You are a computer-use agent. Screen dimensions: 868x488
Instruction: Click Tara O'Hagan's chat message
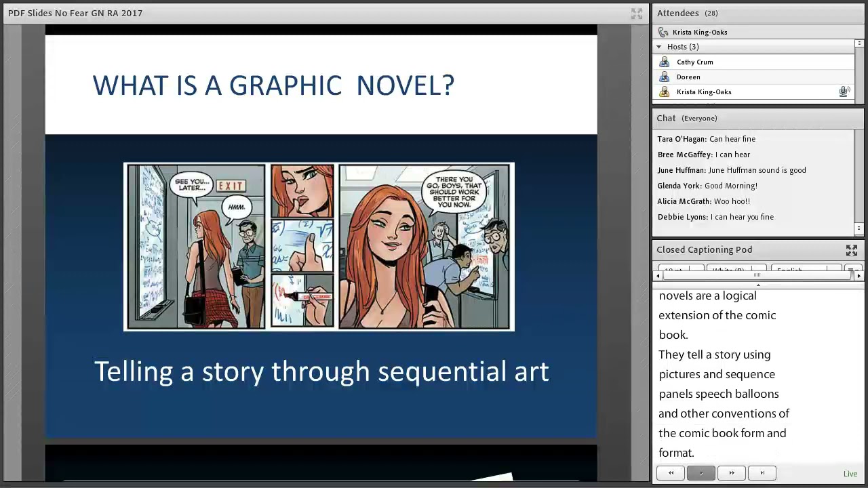(x=706, y=139)
